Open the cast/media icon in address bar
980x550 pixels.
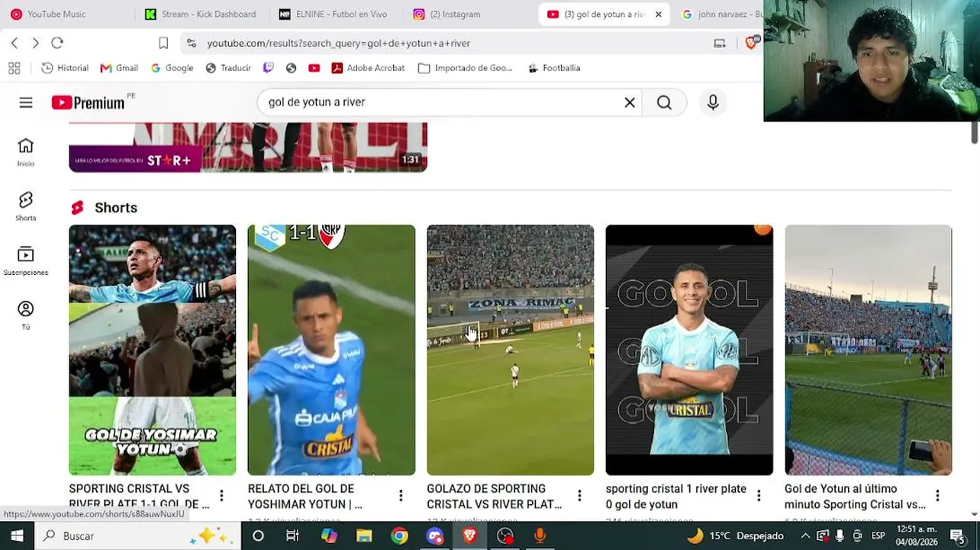pos(720,43)
